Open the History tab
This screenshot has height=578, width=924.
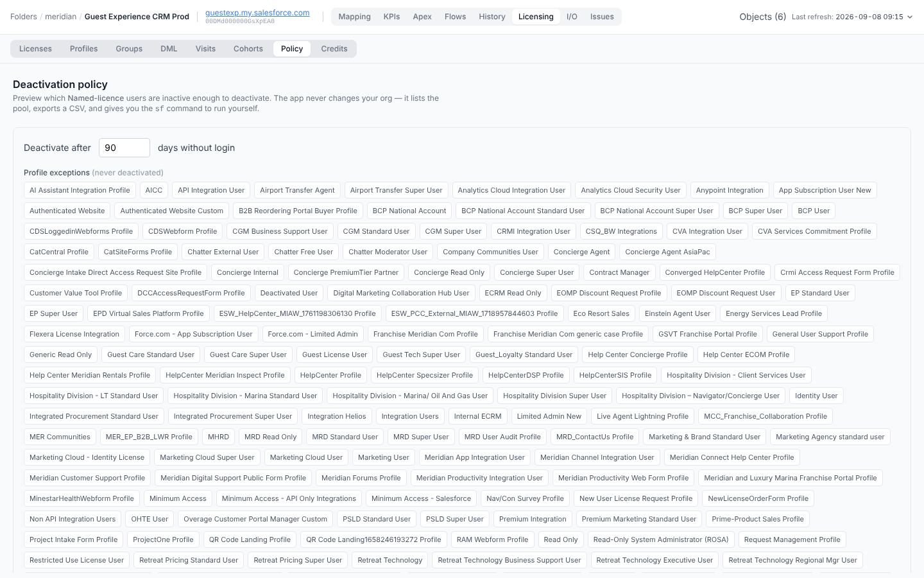pyautogui.click(x=492, y=17)
